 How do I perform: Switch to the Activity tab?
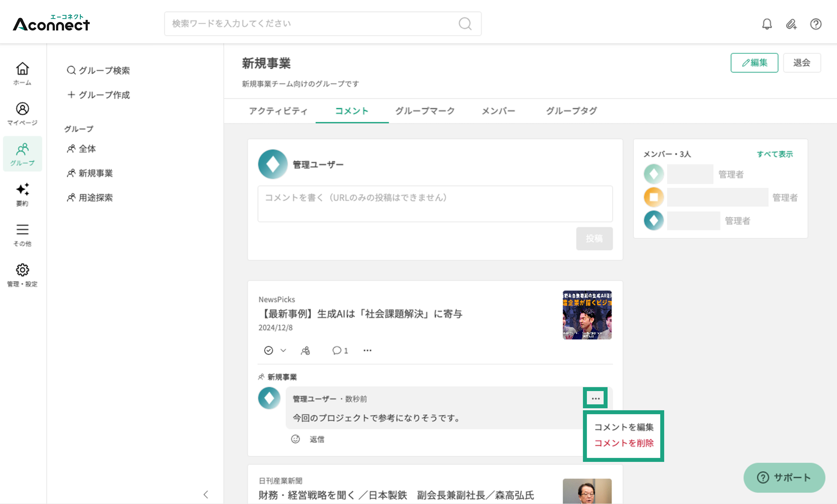click(x=278, y=111)
